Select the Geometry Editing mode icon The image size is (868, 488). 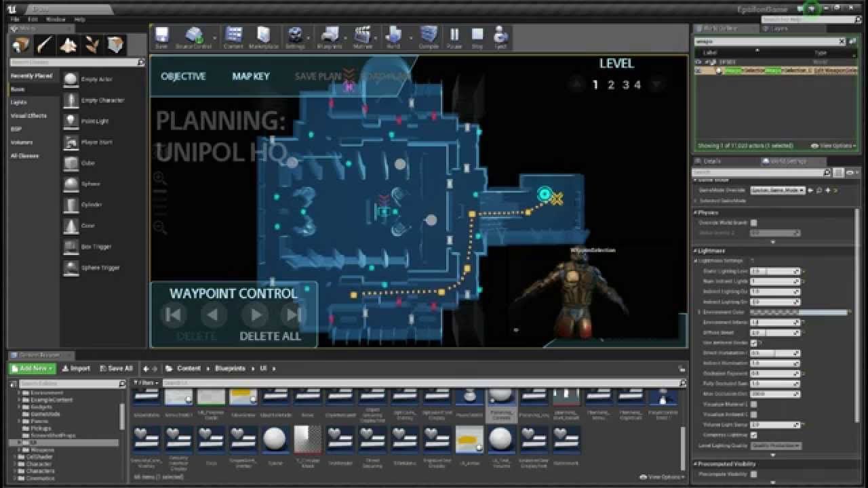(116, 45)
